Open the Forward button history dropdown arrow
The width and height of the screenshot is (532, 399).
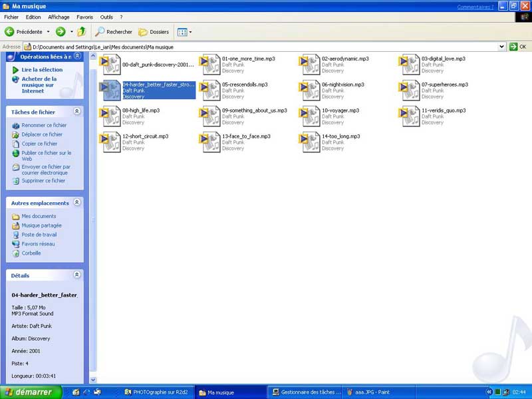[x=72, y=32]
